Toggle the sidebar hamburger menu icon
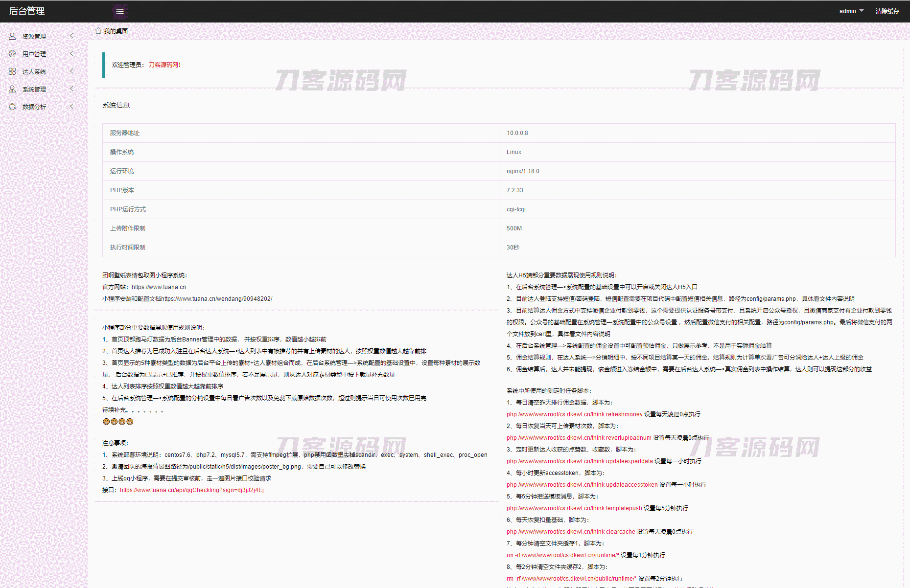 coord(120,11)
